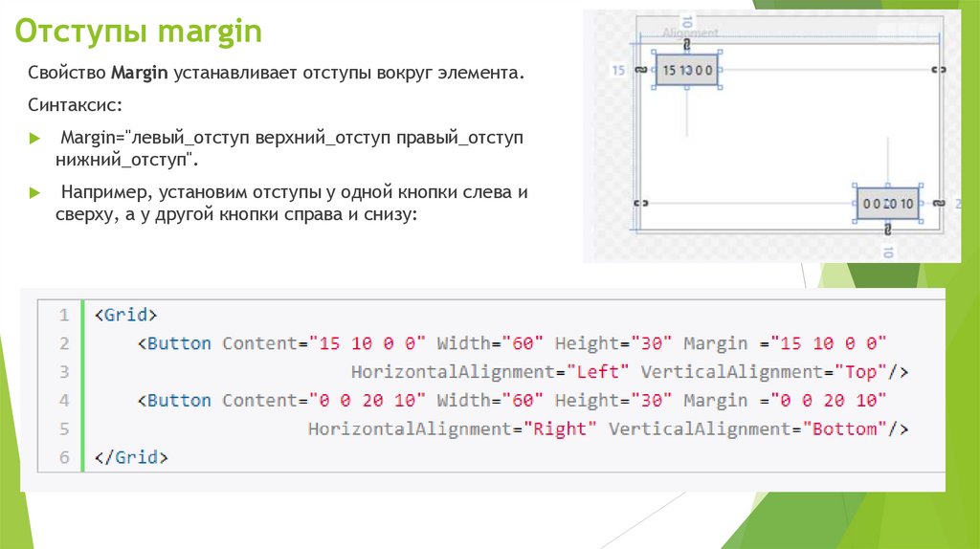Click line number 6 in the code gutter
The image size is (980, 549).
[64, 457]
